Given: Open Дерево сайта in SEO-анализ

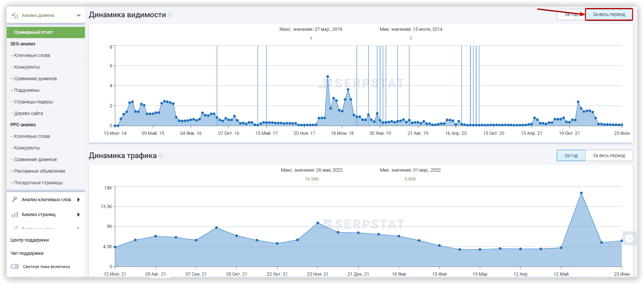Looking at the screenshot, I should (29, 113).
